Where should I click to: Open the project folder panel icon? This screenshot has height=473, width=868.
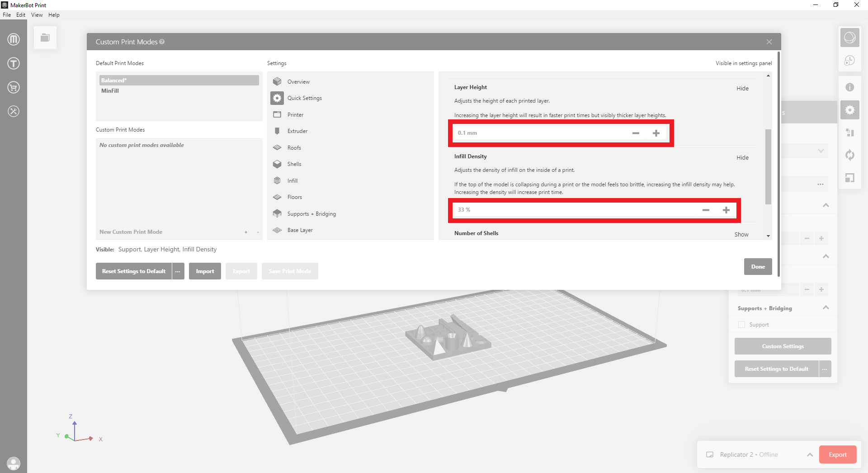(x=45, y=38)
